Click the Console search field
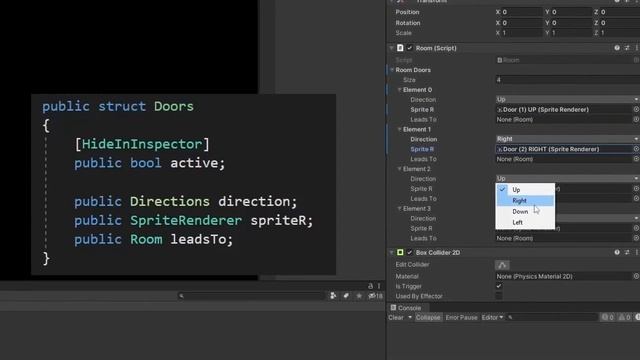The height and width of the screenshot is (360, 640). pyautogui.click(x=552, y=317)
